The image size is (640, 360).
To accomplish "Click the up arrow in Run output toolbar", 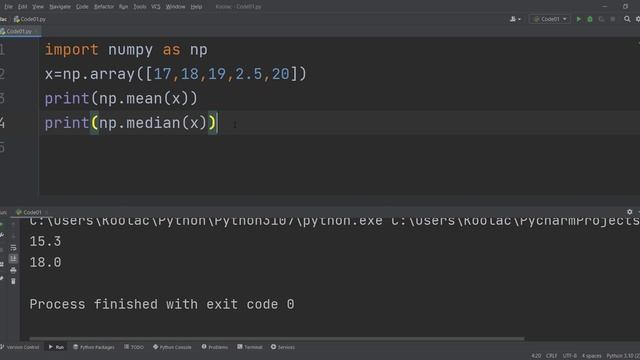I will coord(13,225).
